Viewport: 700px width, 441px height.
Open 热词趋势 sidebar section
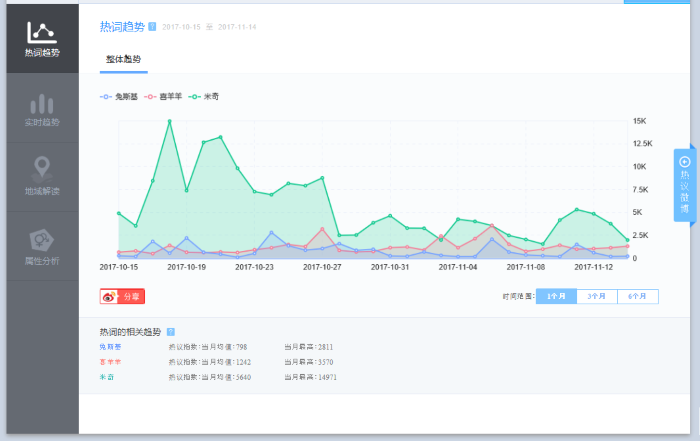pyautogui.click(x=41, y=38)
